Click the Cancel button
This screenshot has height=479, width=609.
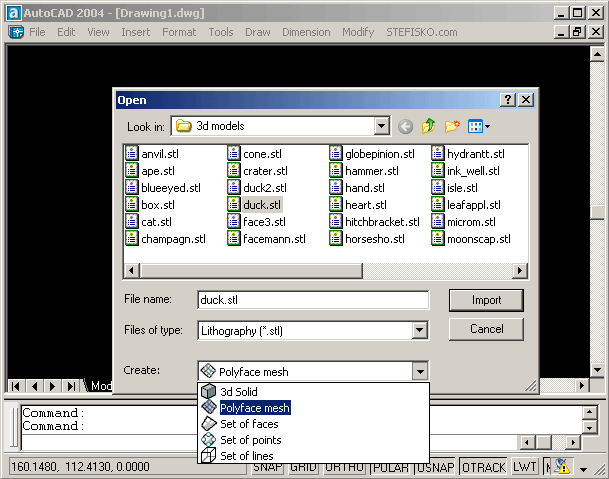pos(486,329)
